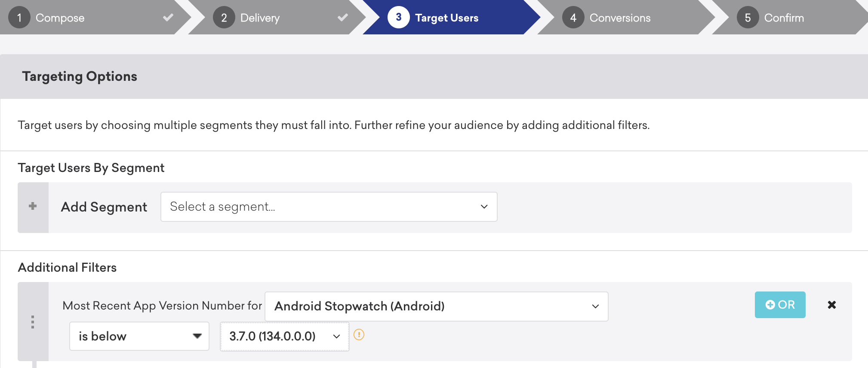Click the plus icon beside Add Segment
This screenshot has width=868, height=368.
(33, 206)
